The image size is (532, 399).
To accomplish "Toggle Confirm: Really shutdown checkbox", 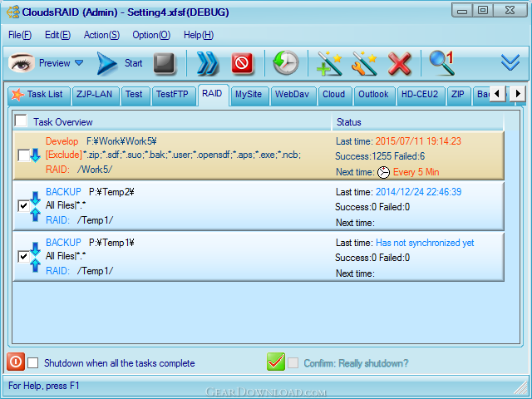I will coord(293,362).
